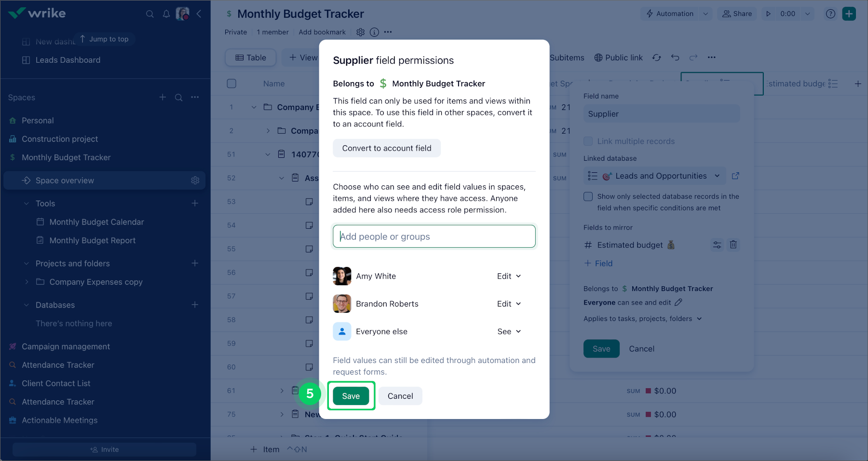Open Leads Dashboard in sidebar

[68, 60]
